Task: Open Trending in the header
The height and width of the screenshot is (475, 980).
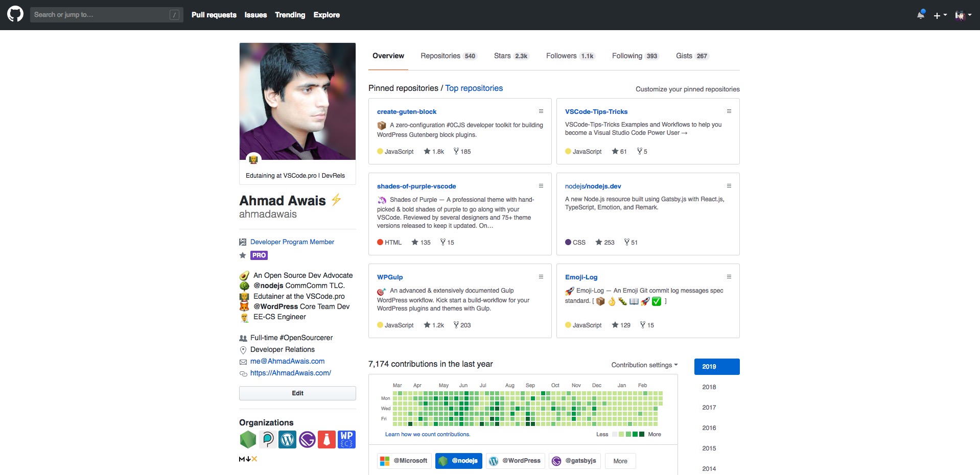Action: coord(290,15)
